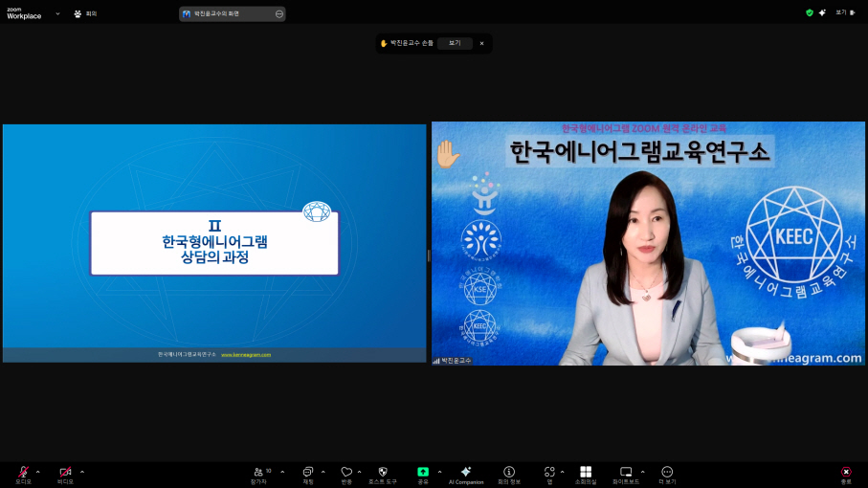This screenshot has width=868, height=488.
Task: Click the green encryption shield icon
Action: click(x=810, y=12)
